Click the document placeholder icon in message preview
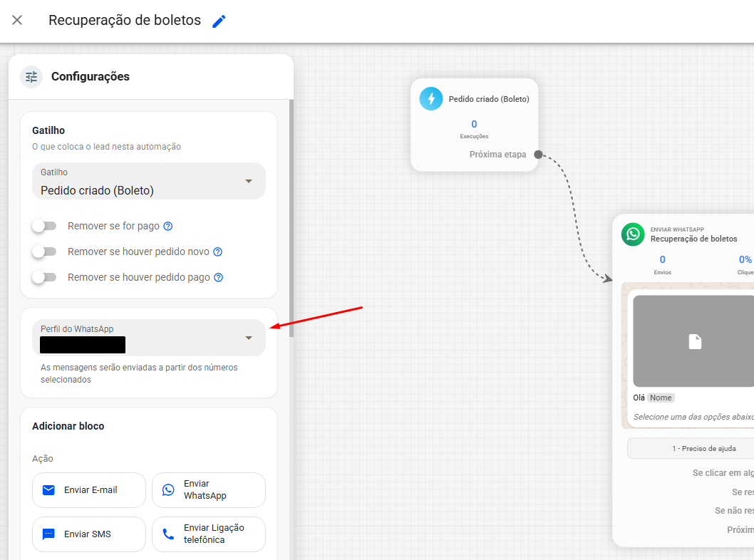This screenshot has width=754, height=560. click(x=695, y=342)
